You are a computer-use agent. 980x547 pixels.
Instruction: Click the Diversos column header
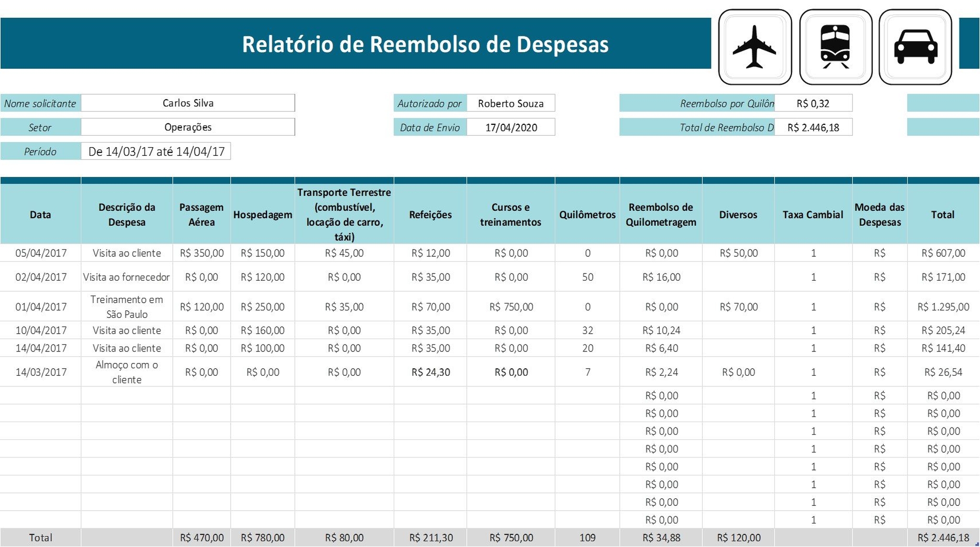(738, 214)
